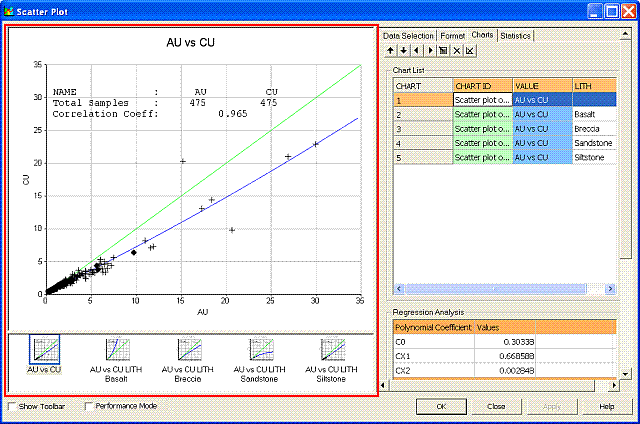640x424 pixels.
Task: Click the move down arrow icon
Action: [403, 50]
